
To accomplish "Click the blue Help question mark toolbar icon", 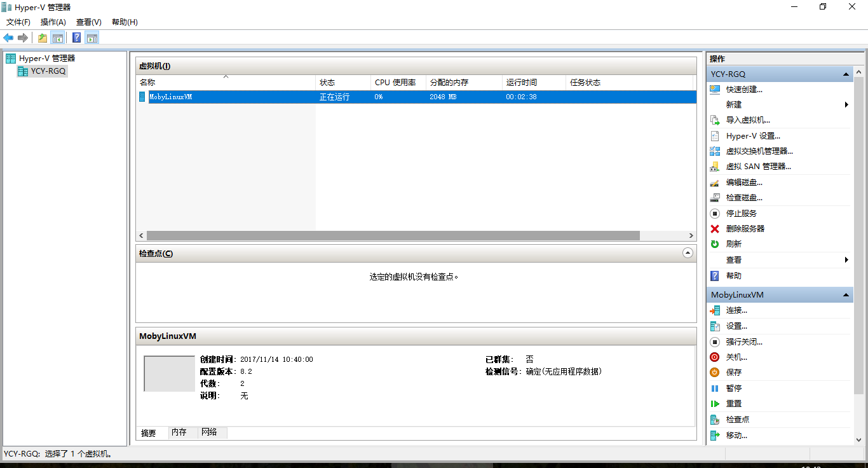I will click(76, 38).
